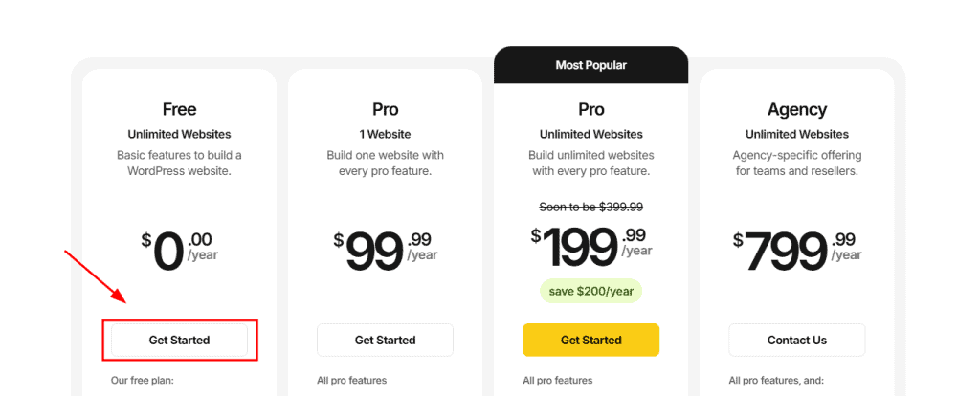Click the save $200/year badge

click(591, 291)
